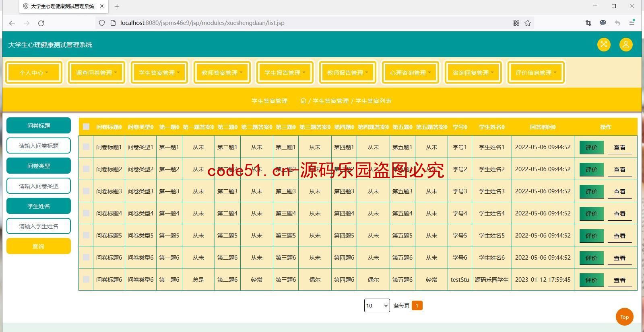Sort by 第一题 column arrows
Screen dimensions: 644x332
pos(178,127)
